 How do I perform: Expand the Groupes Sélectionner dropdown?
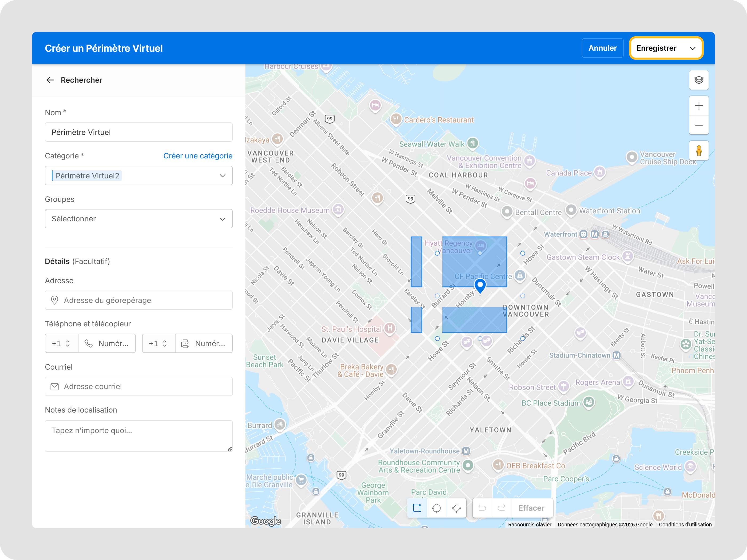(222, 219)
